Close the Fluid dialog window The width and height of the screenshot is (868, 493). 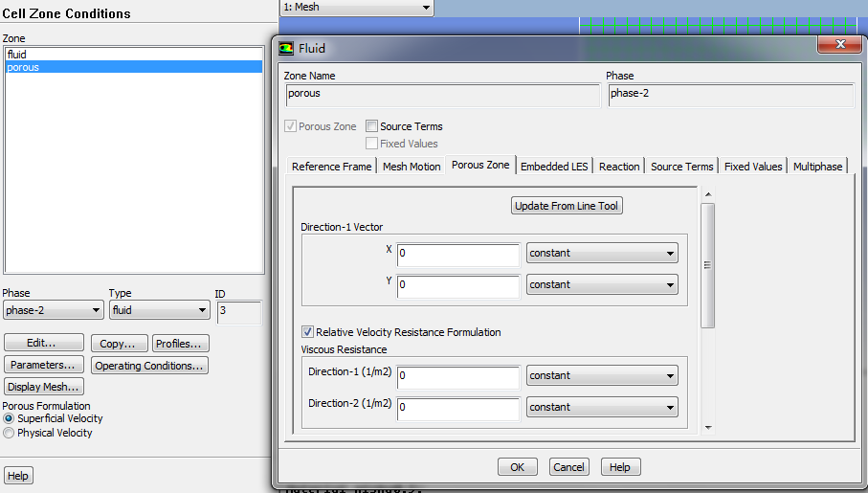[839, 45]
